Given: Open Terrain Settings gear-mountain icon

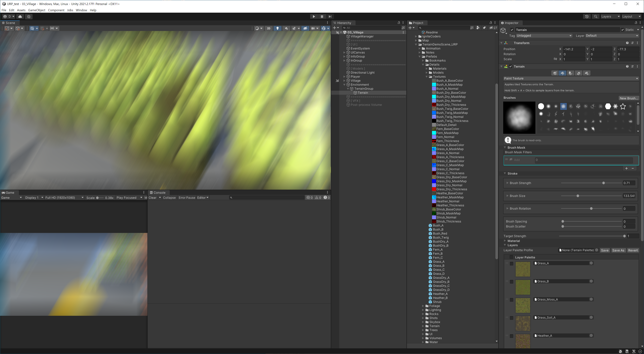Looking at the screenshot, I should [x=586, y=73].
